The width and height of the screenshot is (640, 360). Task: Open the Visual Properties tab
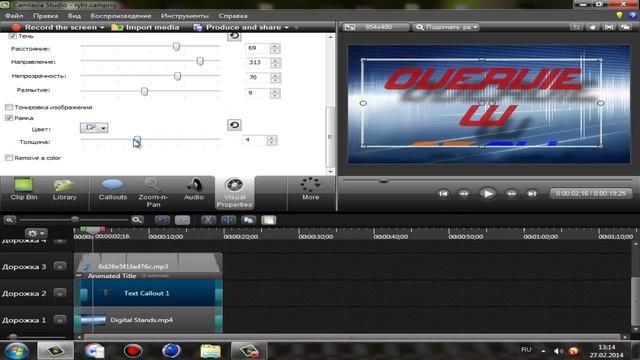pyautogui.click(x=234, y=193)
